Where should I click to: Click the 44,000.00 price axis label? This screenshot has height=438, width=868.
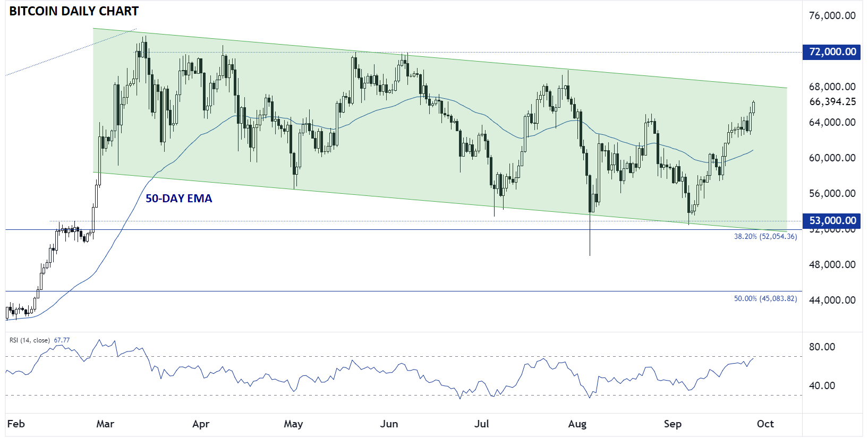832,300
